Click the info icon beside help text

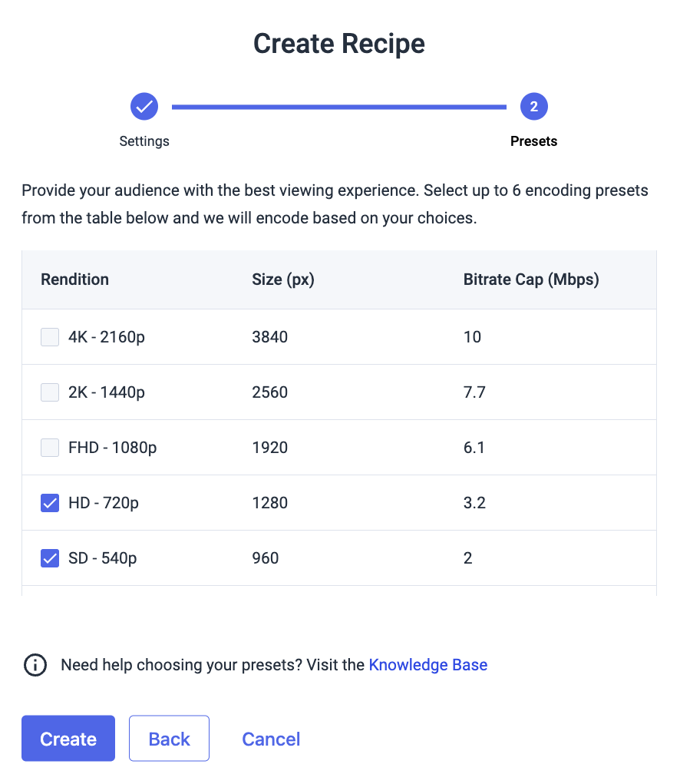(35, 665)
